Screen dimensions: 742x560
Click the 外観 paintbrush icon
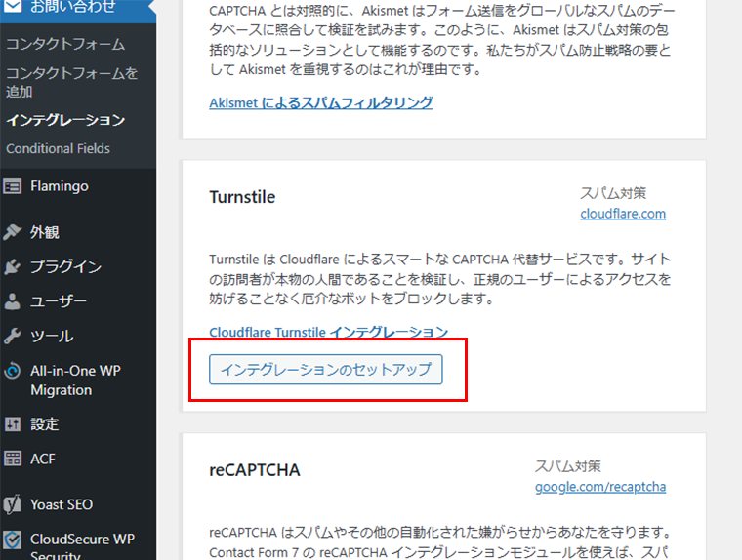tap(13, 232)
